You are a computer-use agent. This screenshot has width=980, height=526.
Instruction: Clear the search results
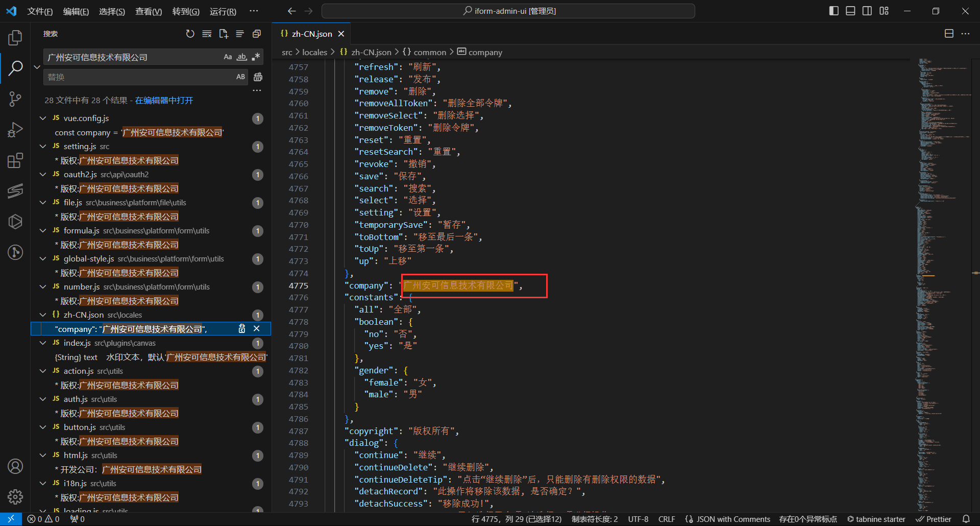coord(207,34)
